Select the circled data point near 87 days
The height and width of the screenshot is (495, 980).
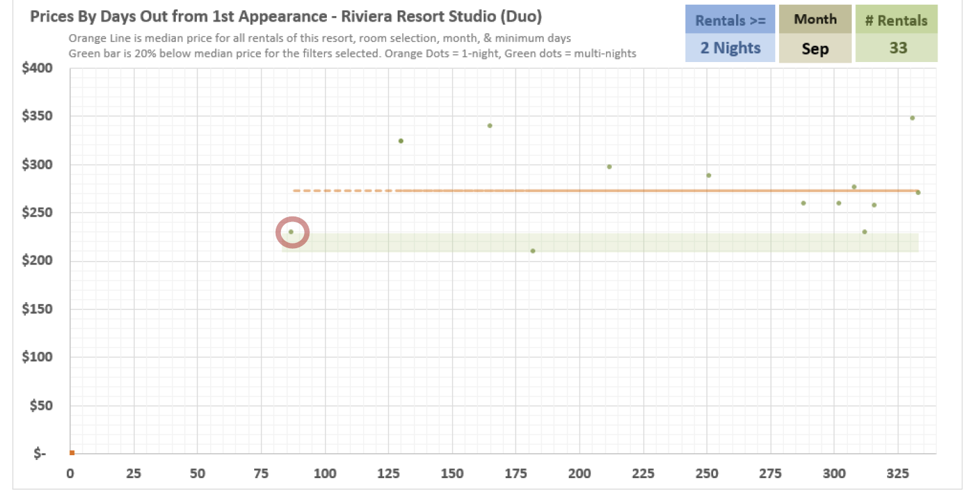[x=291, y=232]
